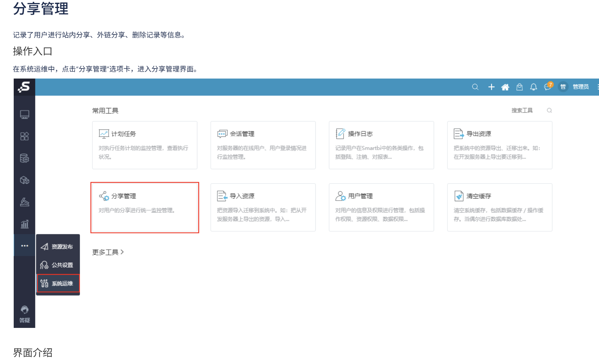
Task: Click the 操作日志 pencil icon
Action: pyautogui.click(x=340, y=134)
